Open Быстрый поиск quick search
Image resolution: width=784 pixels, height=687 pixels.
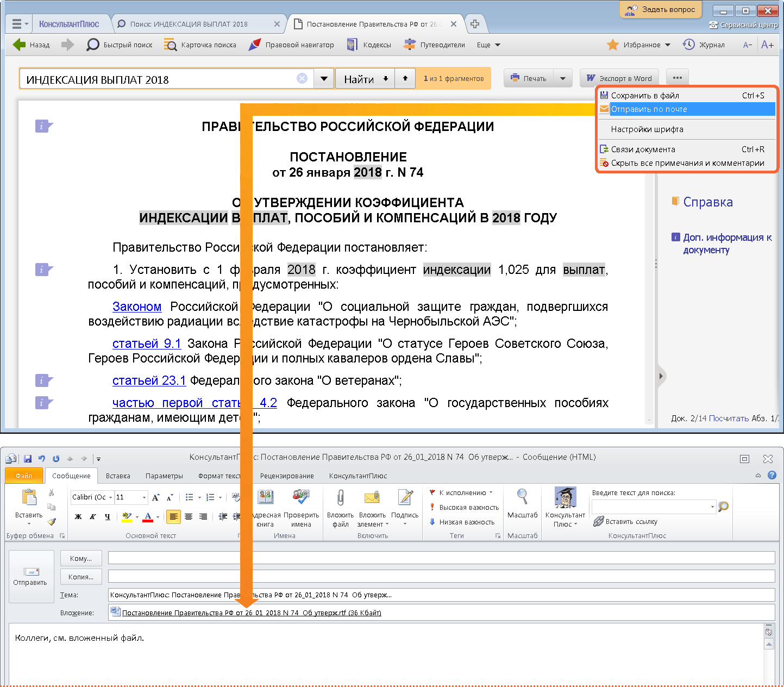(120, 45)
